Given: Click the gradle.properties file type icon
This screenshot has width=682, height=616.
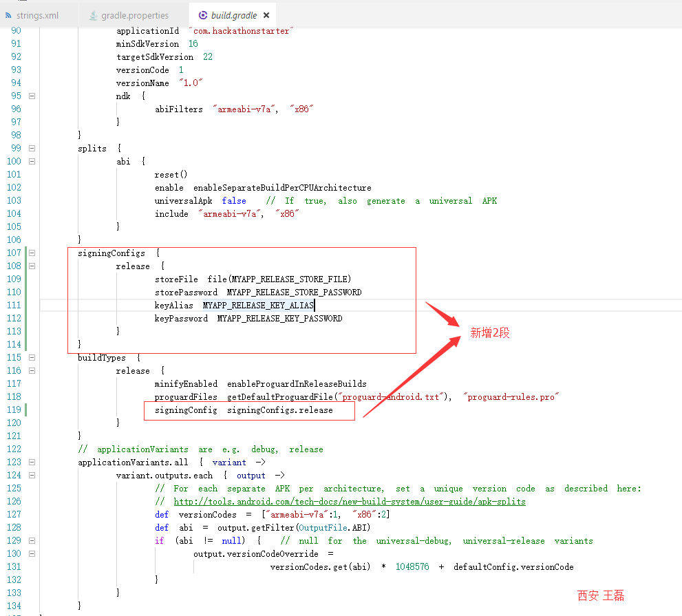Looking at the screenshot, I should (x=94, y=15).
